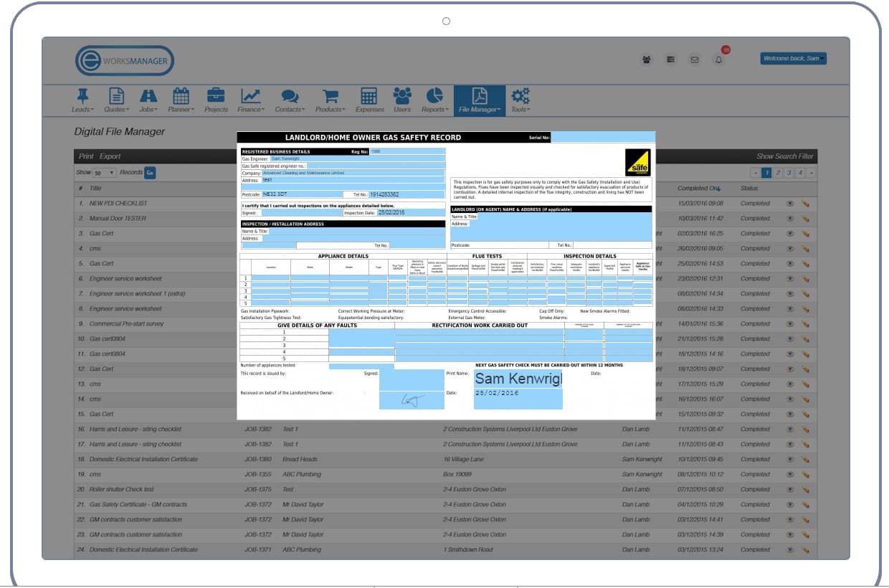Open the notifications bell icon

tap(718, 60)
